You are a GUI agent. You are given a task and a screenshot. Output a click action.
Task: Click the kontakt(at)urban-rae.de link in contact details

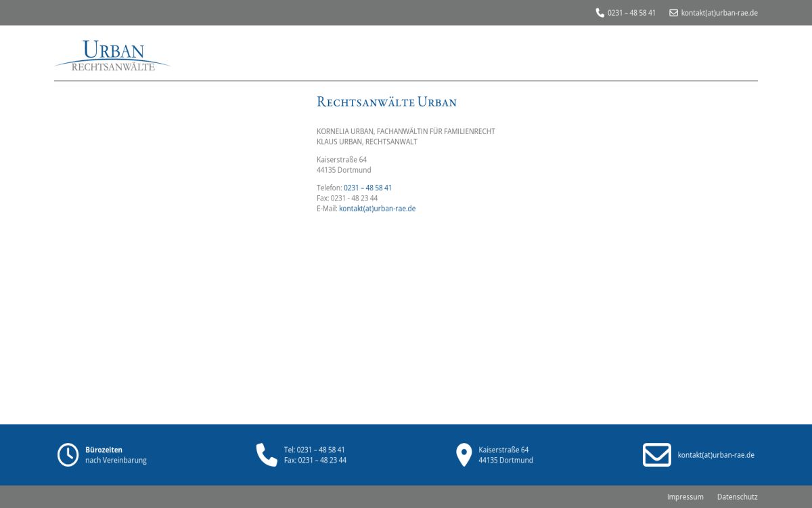point(377,209)
